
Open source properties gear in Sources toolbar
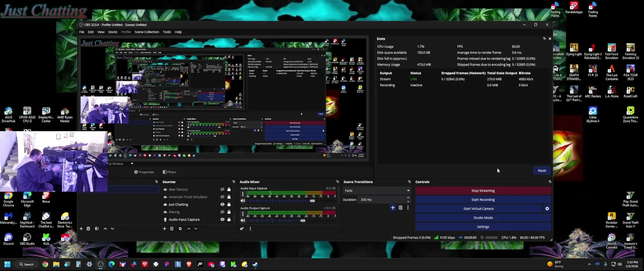click(180, 228)
